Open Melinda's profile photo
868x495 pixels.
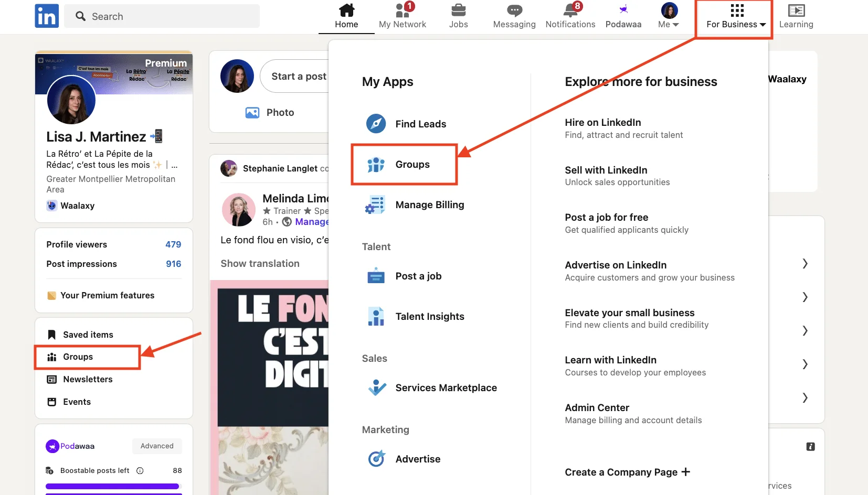(239, 210)
